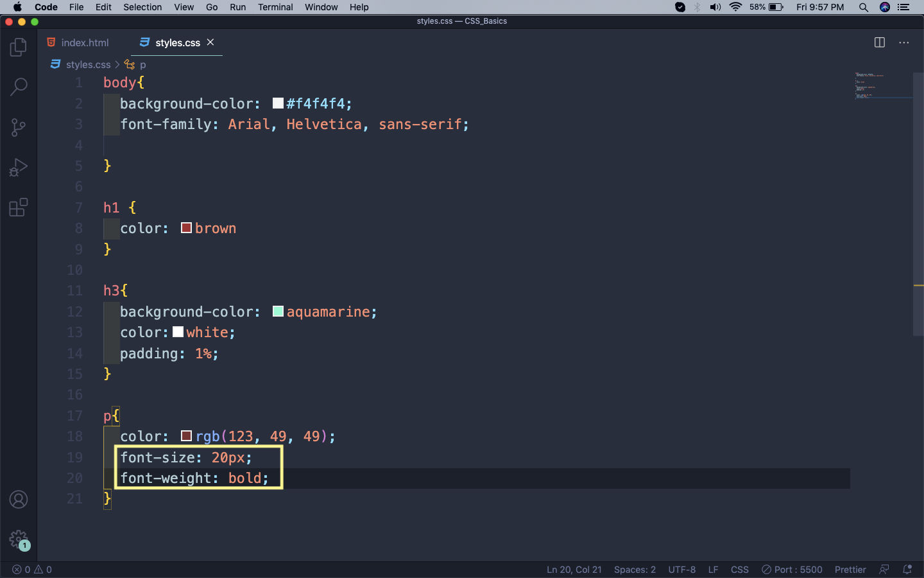The height and width of the screenshot is (578, 924).
Task: Open the Manage gear icon
Action: (x=19, y=539)
